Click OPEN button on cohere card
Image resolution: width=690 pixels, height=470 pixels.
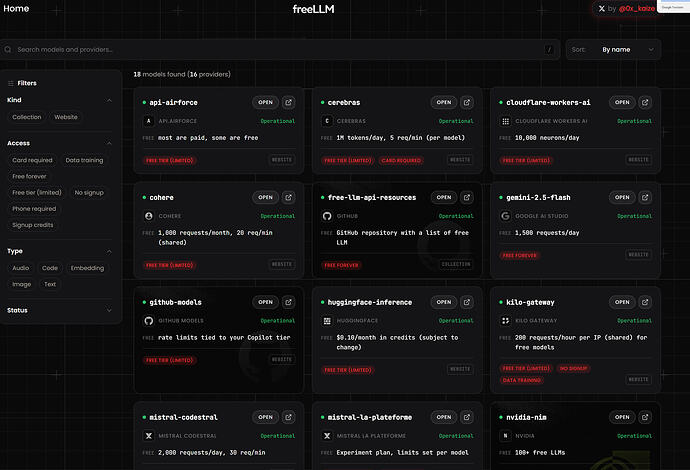click(265, 197)
